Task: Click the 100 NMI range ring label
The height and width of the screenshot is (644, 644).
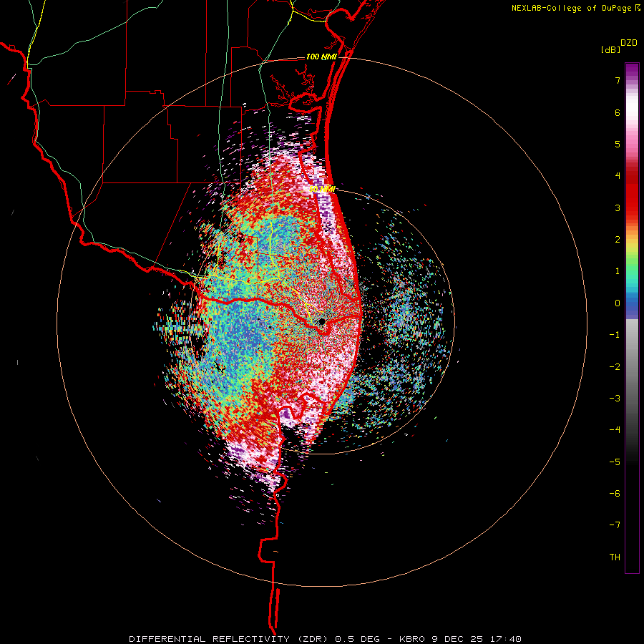Action: [321, 57]
